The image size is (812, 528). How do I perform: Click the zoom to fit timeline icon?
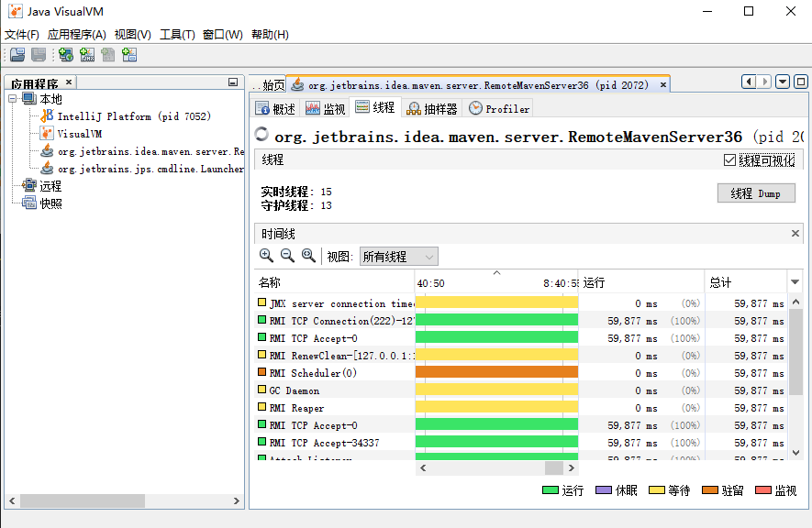(308, 256)
